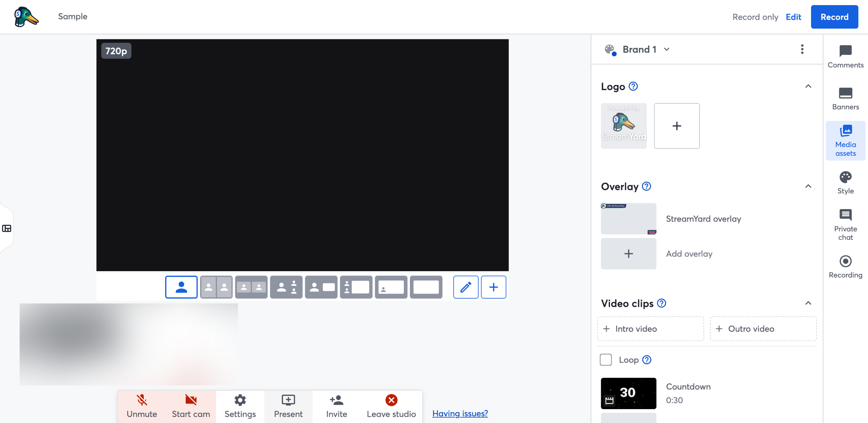Open brand three-dot options menu
Image resolution: width=868 pixels, height=423 pixels.
pos(802,49)
